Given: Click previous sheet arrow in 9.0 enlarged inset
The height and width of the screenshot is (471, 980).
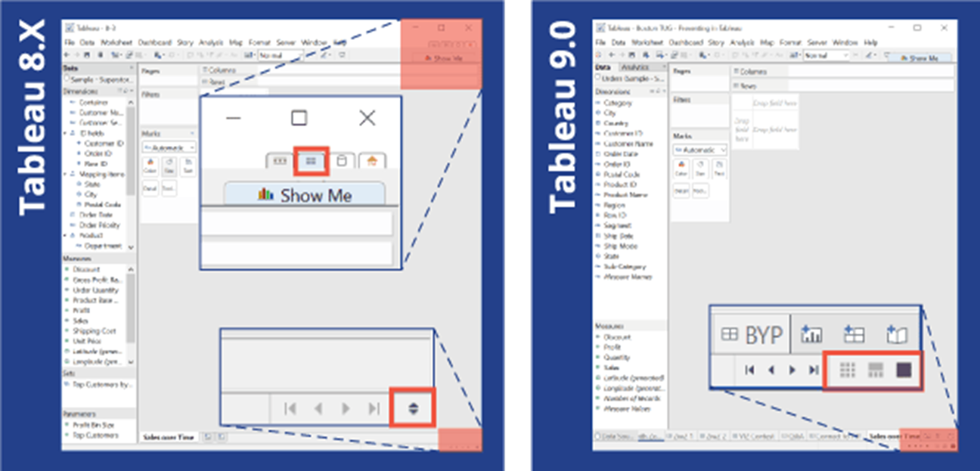Looking at the screenshot, I should point(771,370).
